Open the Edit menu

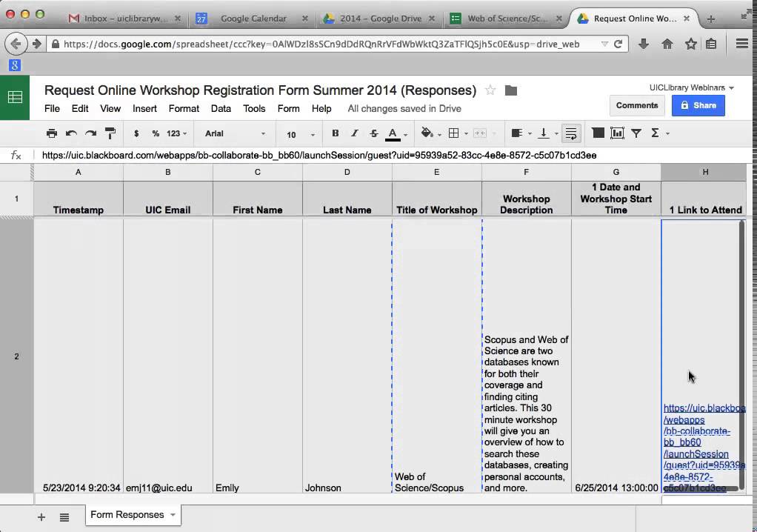[x=80, y=109]
